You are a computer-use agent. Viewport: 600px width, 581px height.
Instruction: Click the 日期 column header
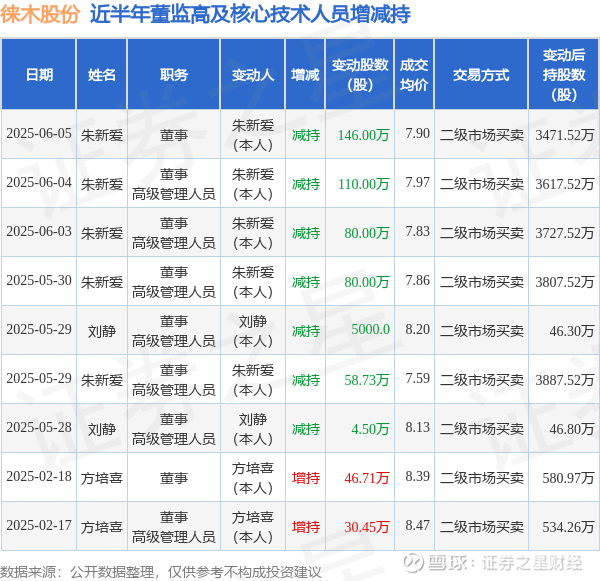[x=39, y=74]
